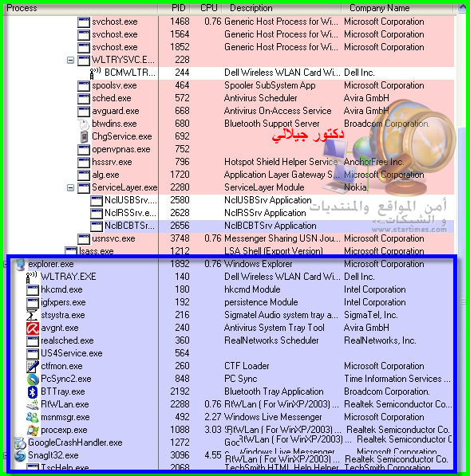Screen dimensions: 470x476
Task: Click the US4Service.exe window icon
Action: click(x=33, y=354)
